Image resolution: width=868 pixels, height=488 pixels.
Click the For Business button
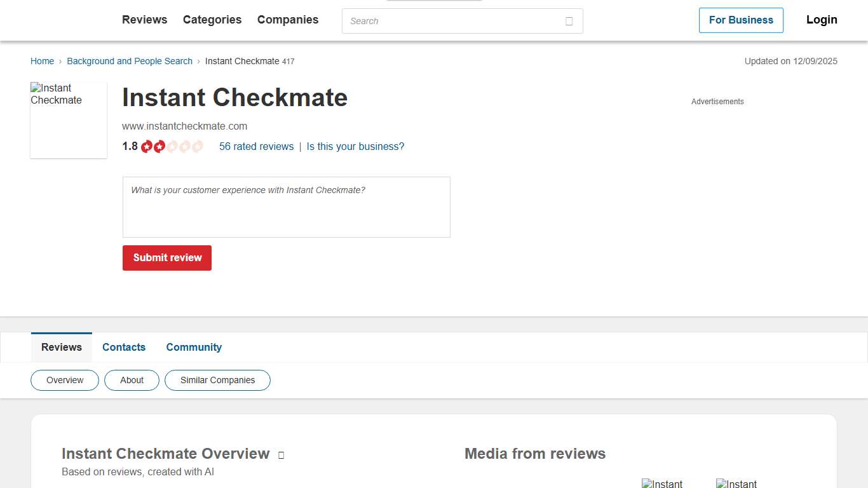741,20
